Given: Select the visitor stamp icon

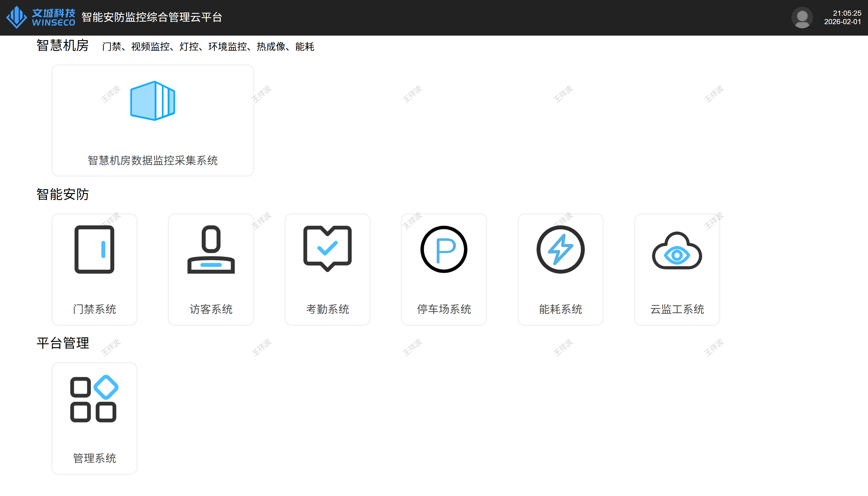Looking at the screenshot, I should coord(211,250).
